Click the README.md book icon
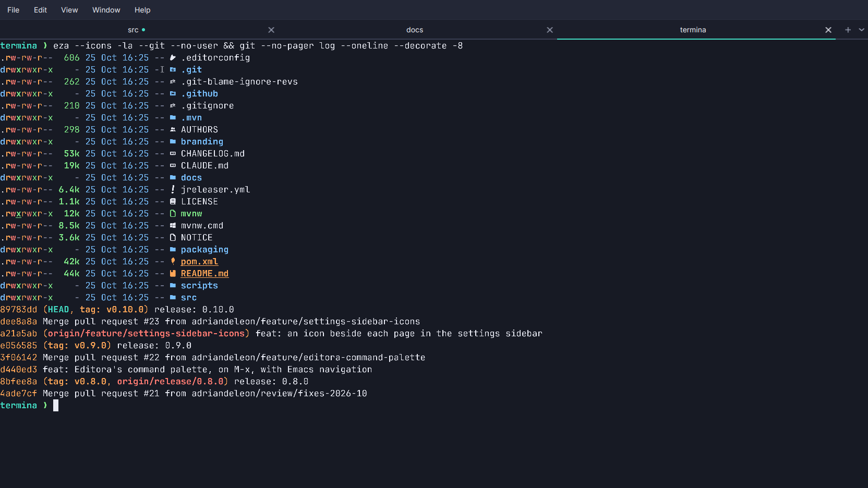The height and width of the screenshot is (488, 868). 173,274
